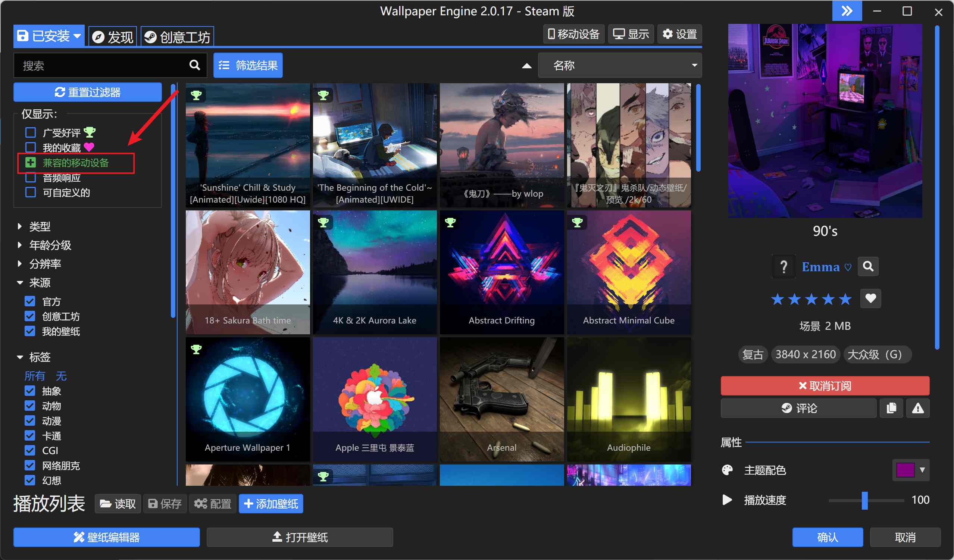
Task: Enable 音频响应 audio responsive checkbox
Action: tap(31, 177)
